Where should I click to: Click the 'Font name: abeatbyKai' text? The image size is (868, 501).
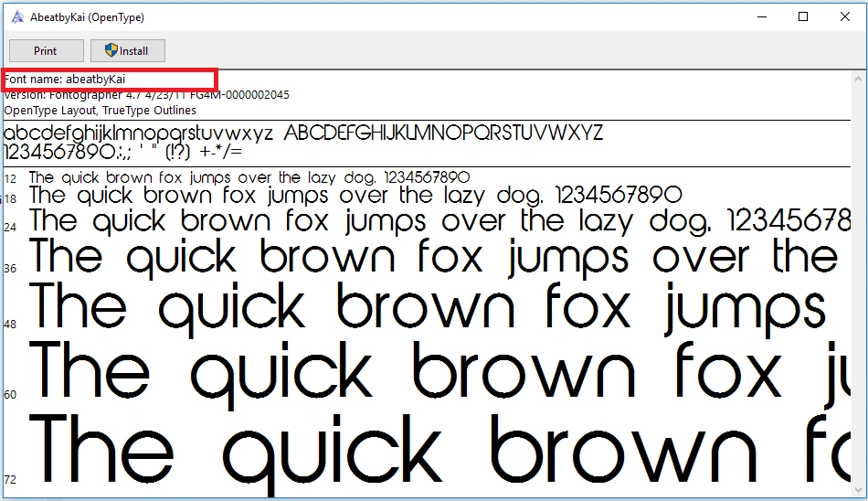[x=65, y=80]
